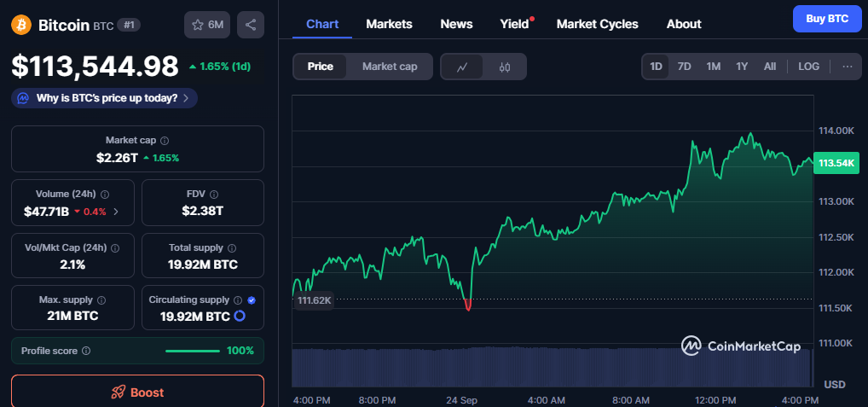Image resolution: width=868 pixels, height=407 pixels.
Task: Open the Market Cycles tab
Action: point(598,25)
